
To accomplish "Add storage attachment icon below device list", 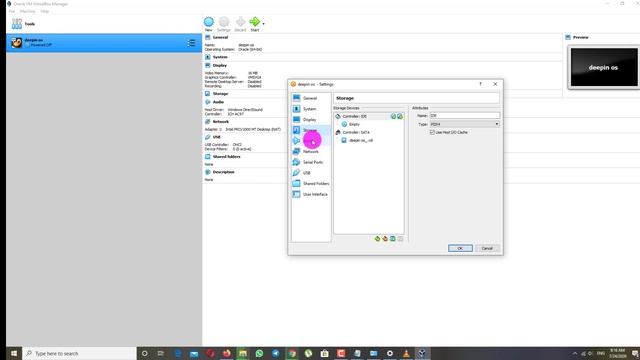I will tap(393, 239).
